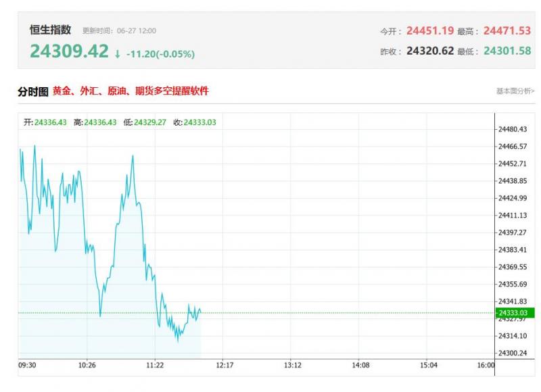Click the down arrow beside 24309.42
541x392 pixels.
pyautogui.click(x=117, y=54)
